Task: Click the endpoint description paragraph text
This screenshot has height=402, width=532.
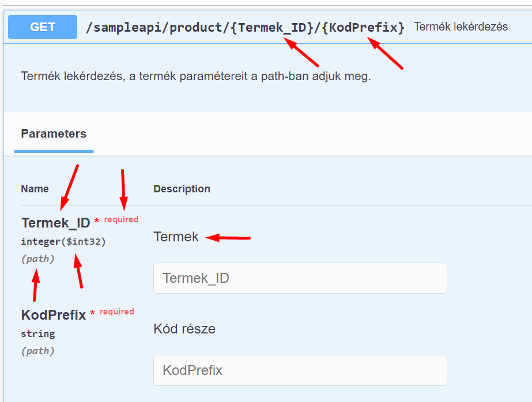Action: tap(196, 76)
